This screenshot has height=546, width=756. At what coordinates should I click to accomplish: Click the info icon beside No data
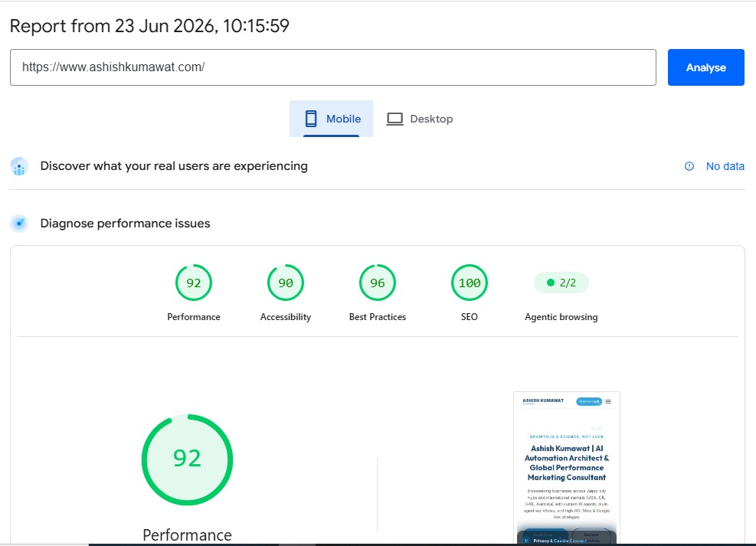click(x=689, y=166)
